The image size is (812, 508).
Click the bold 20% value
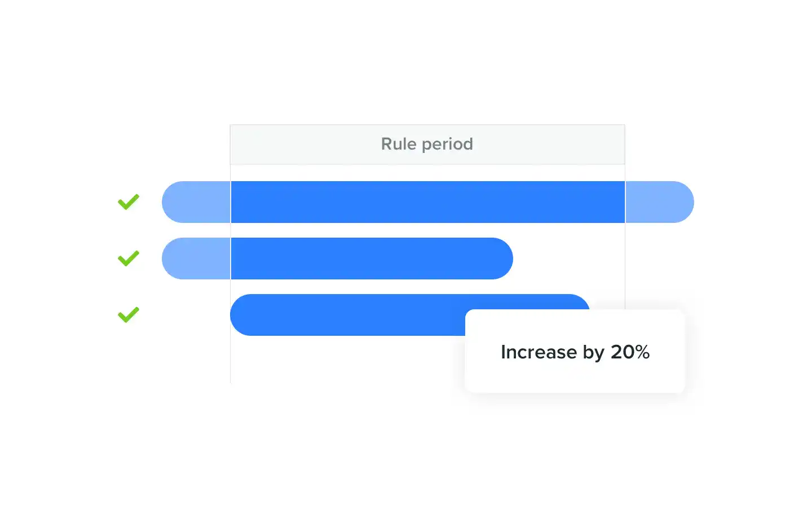(630, 352)
